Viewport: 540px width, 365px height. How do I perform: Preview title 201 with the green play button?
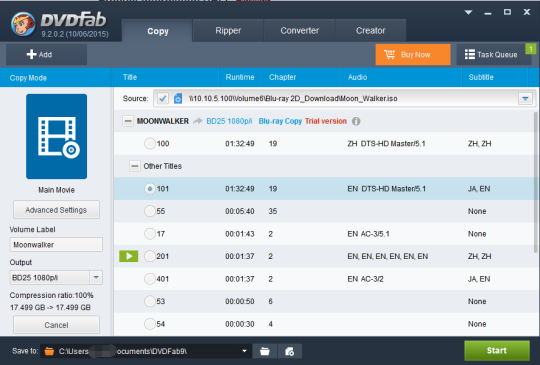click(128, 256)
